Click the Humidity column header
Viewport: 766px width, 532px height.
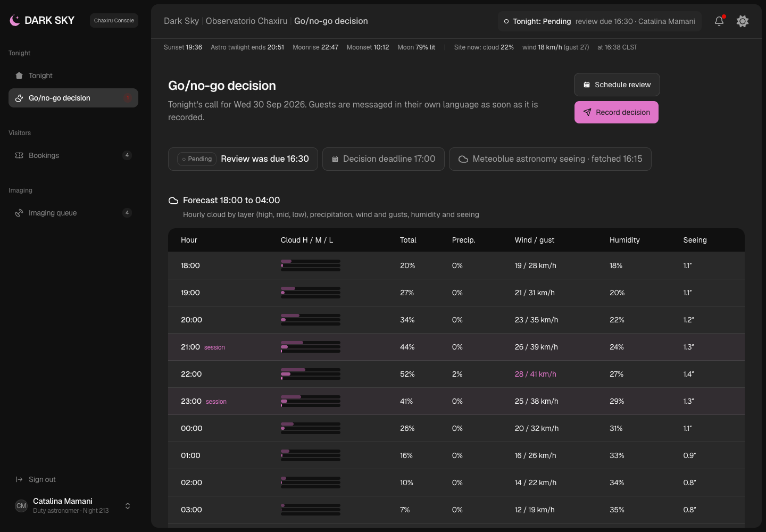625,240
